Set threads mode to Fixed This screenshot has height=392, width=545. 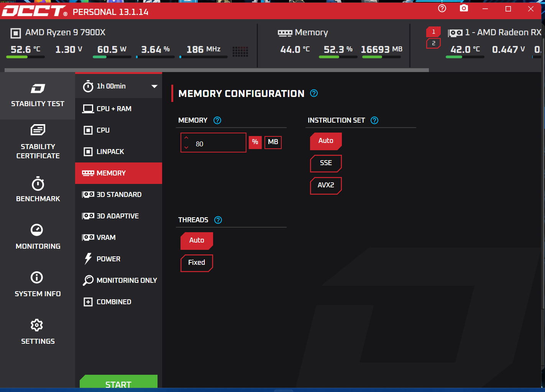[x=196, y=263]
